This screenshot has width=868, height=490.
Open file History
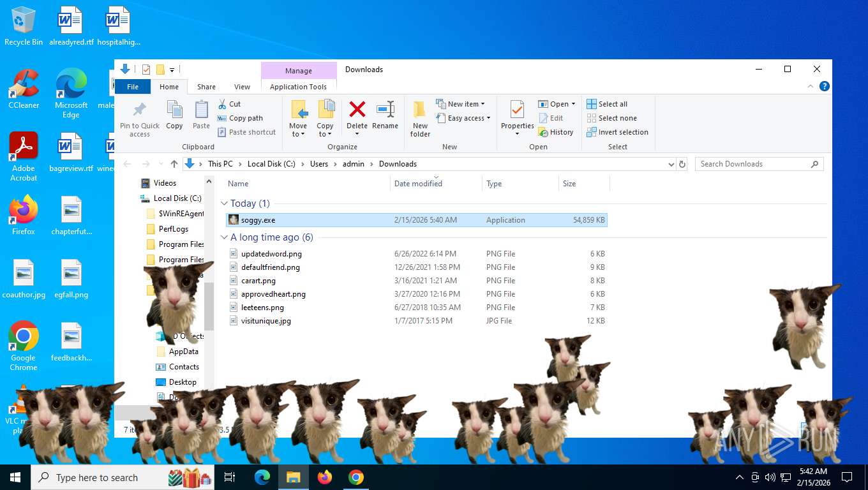(556, 132)
